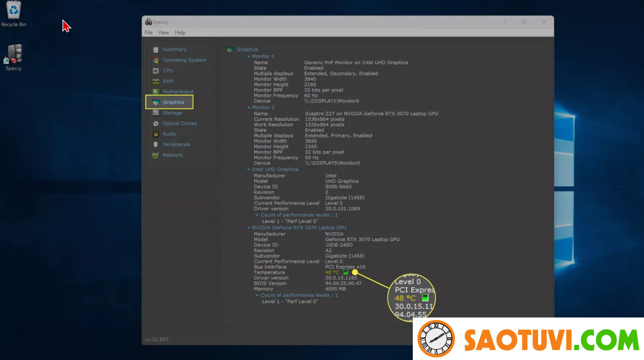This screenshot has height=360, width=644.
Task: Select the Sceptre Z27 monitor name value
Action: pyautogui.click(x=372, y=113)
